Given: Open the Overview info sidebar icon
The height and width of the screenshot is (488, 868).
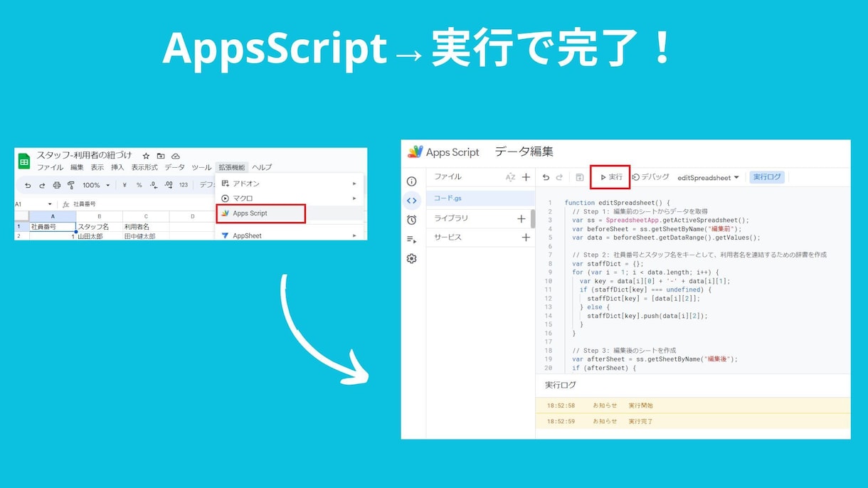Looking at the screenshot, I should 411,181.
